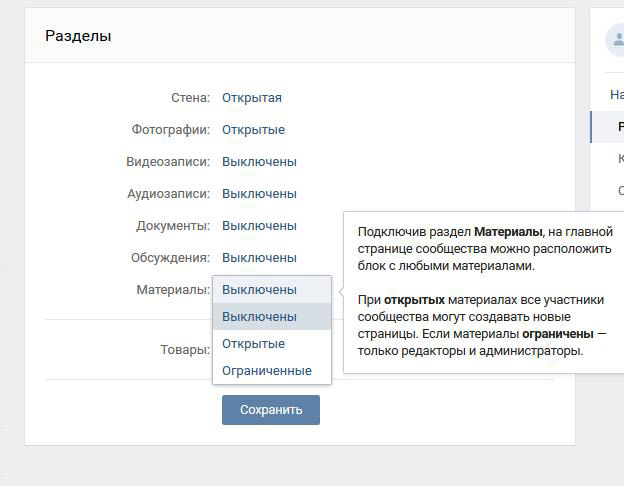
Task: Select highlighted Выключены option in Материалы list
Action: 260,317
